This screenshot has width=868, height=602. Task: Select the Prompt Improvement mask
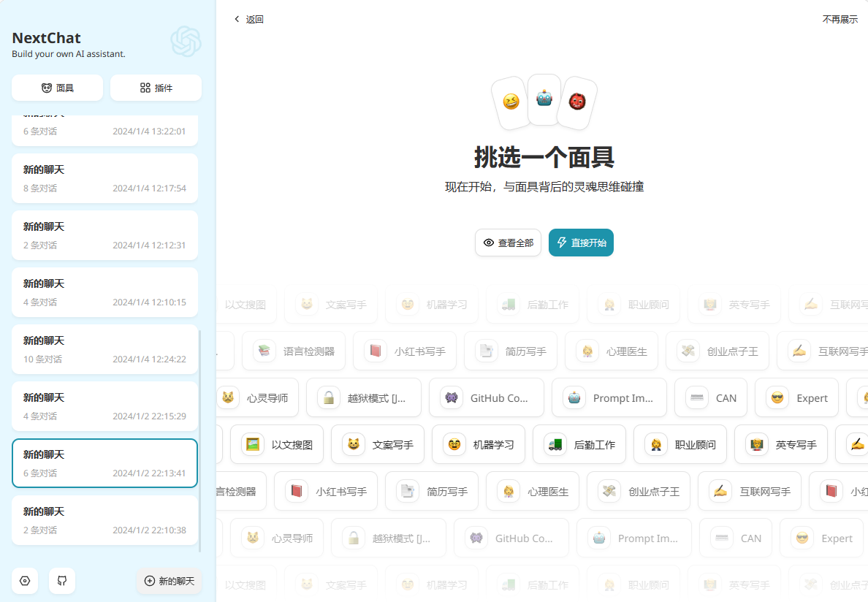tap(609, 398)
